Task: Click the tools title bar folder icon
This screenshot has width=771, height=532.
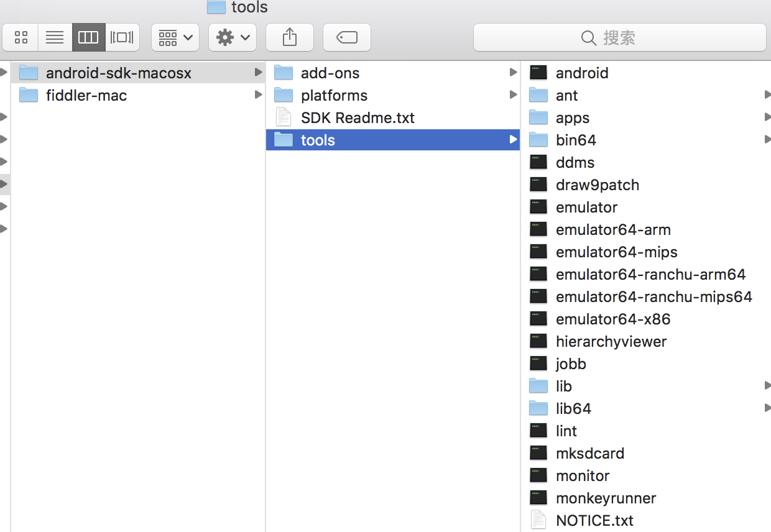Action: (x=216, y=7)
